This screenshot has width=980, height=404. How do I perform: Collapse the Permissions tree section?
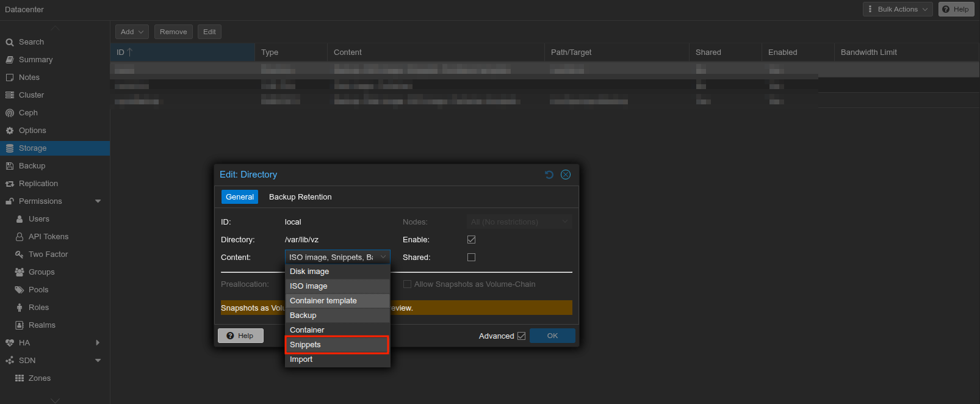click(98, 201)
